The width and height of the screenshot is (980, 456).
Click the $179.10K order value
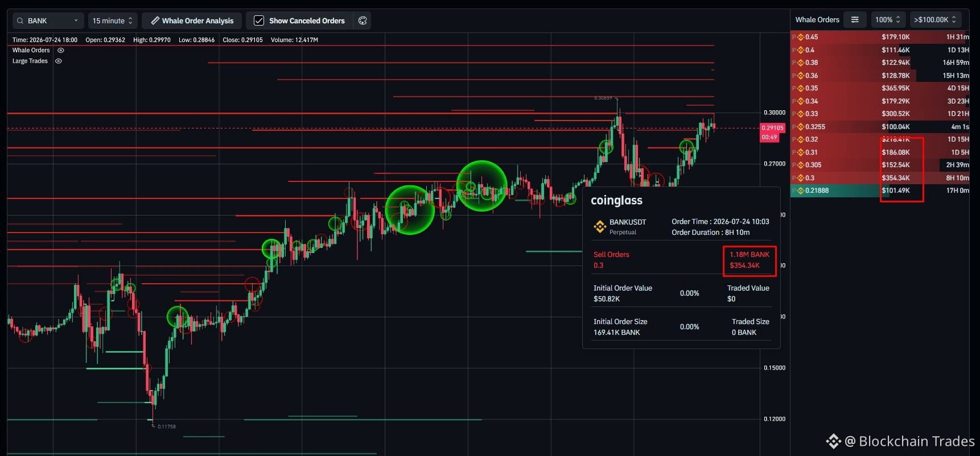pyautogui.click(x=896, y=37)
